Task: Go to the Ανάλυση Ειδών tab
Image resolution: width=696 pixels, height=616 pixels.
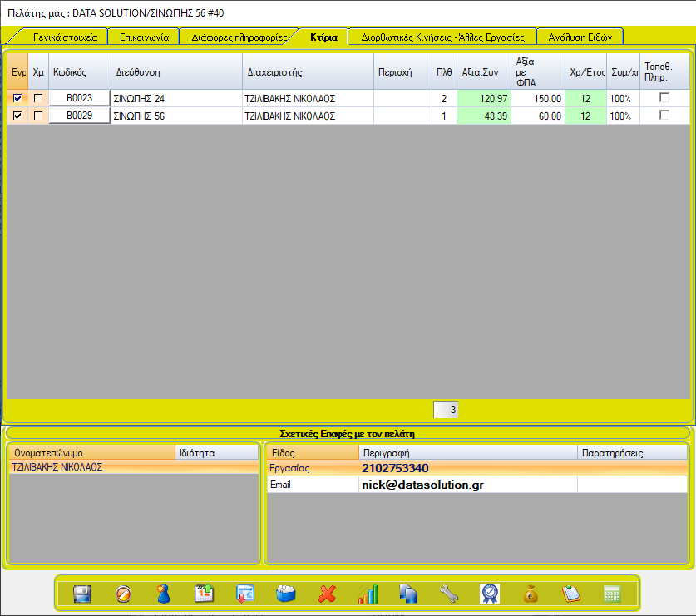Action: coord(580,37)
